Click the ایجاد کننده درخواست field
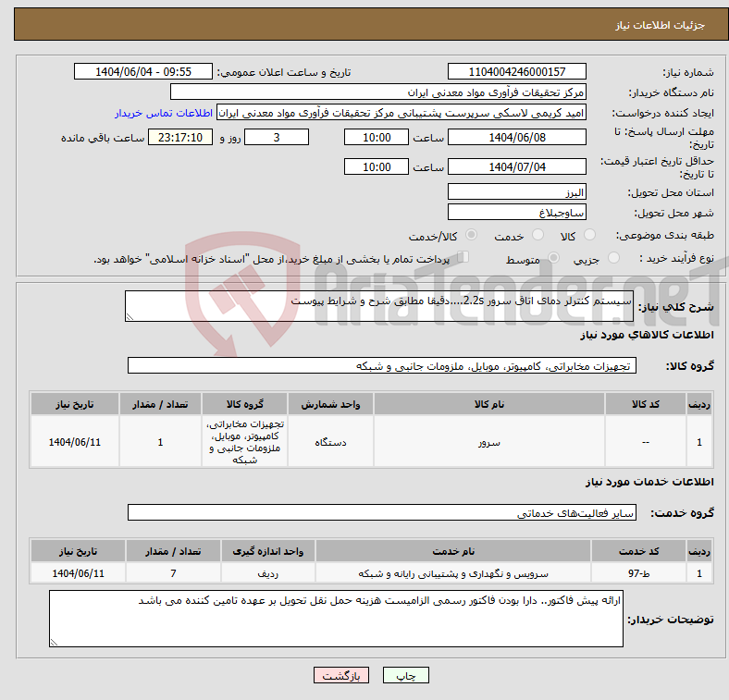 tap(402, 113)
